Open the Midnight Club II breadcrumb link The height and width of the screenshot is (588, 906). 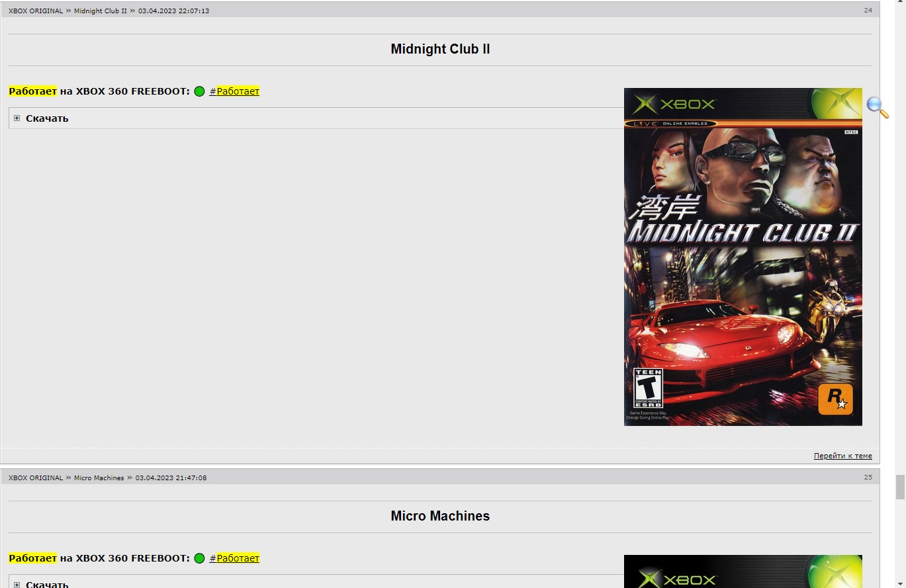[x=101, y=11]
